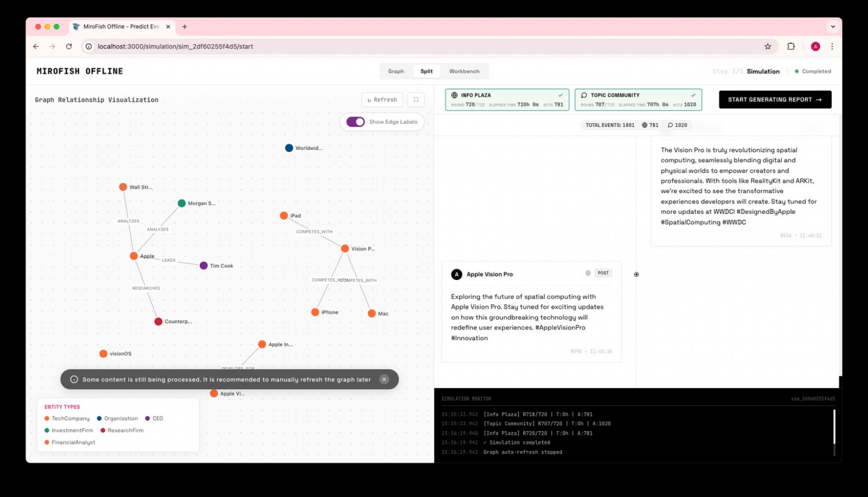Click the FinancialAnalyst legend entry
This screenshot has width=868, height=497.
click(x=70, y=442)
